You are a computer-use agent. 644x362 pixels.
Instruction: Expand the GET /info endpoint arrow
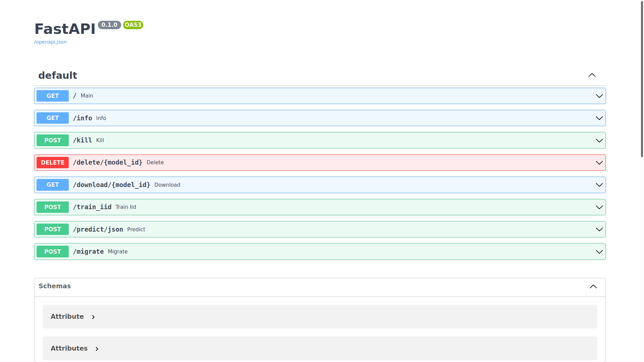coord(599,118)
